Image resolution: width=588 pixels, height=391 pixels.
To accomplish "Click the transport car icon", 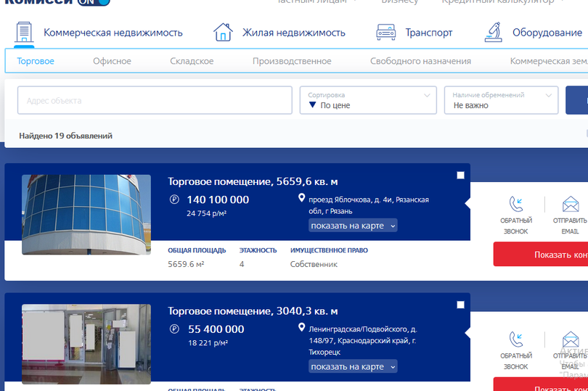I will tap(386, 33).
